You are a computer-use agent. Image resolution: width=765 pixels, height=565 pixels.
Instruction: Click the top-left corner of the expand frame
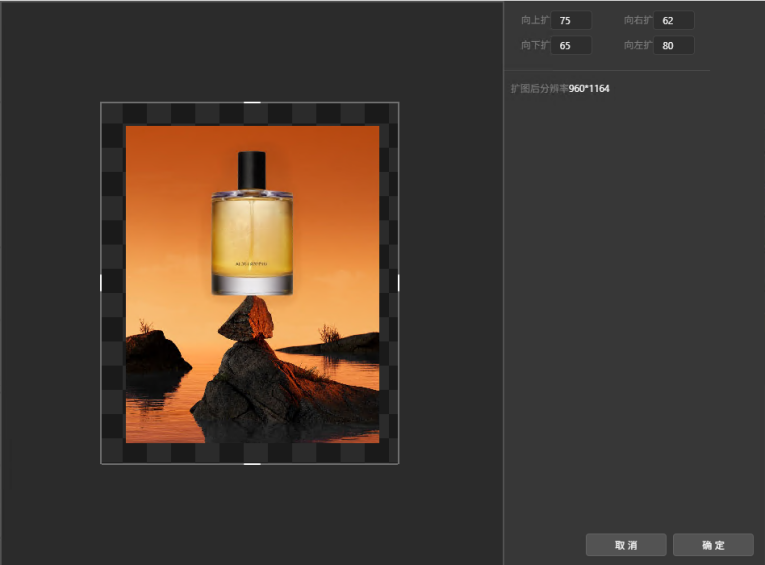point(101,102)
